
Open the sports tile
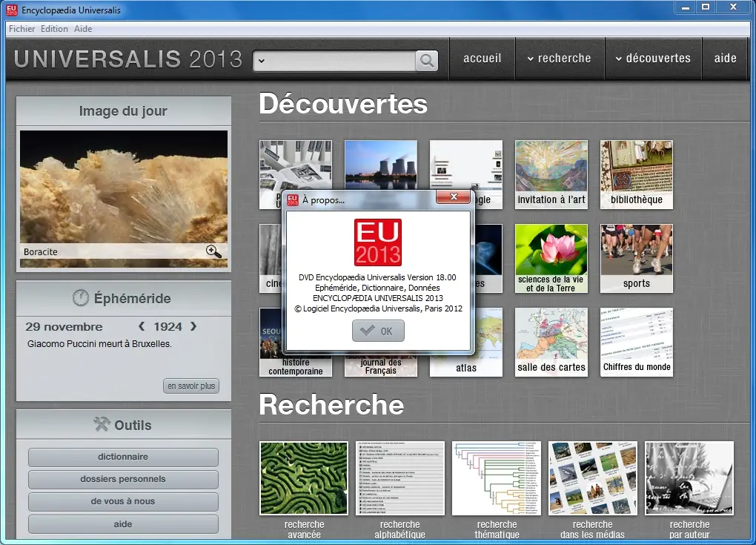(637, 259)
